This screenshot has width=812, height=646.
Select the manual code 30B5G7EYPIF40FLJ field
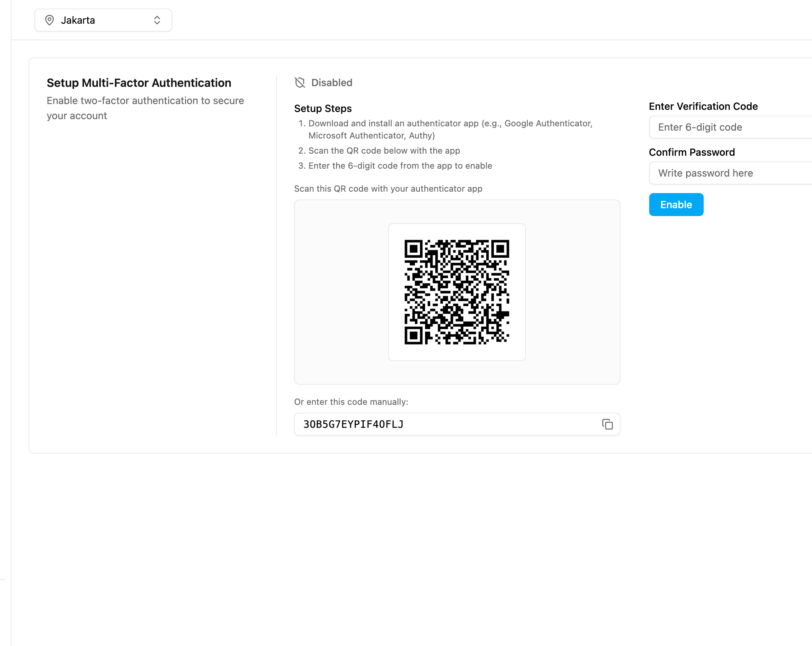[x=457, y=424]
